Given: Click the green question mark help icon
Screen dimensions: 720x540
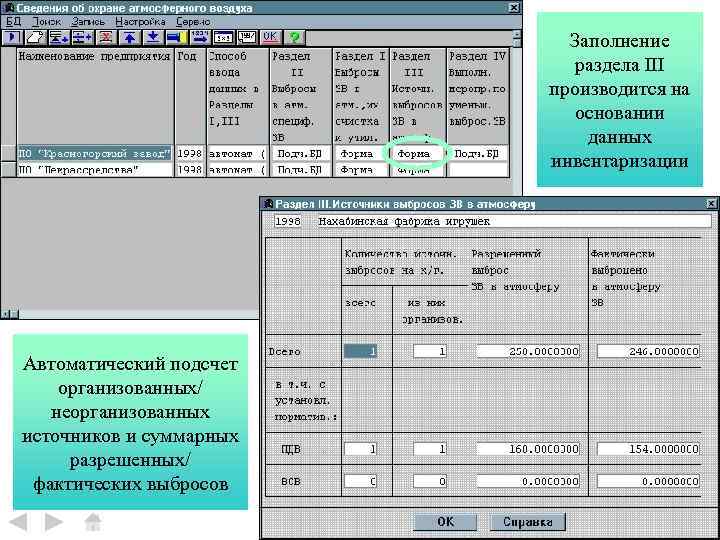Looking at the screenshot, I should pyautogui.click(x=294, y=38).
